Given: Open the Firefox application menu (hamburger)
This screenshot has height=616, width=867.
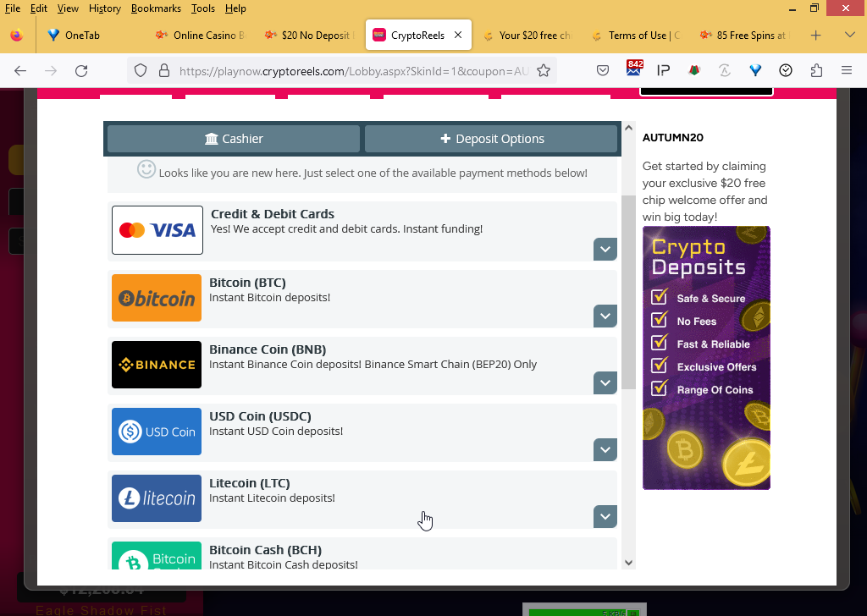Looking at the screenshot, I should (846, 71).
